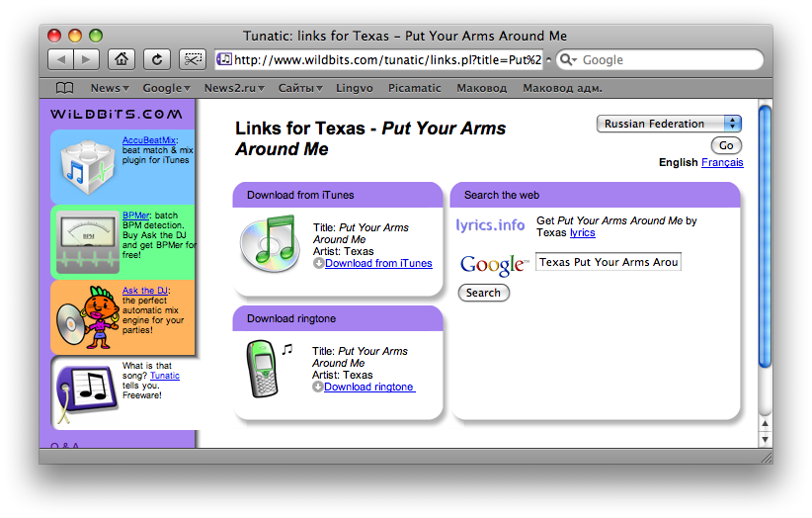Follow the Download ringtone link
The height and width of the screenshot is (518, 812).
[369, 387]
